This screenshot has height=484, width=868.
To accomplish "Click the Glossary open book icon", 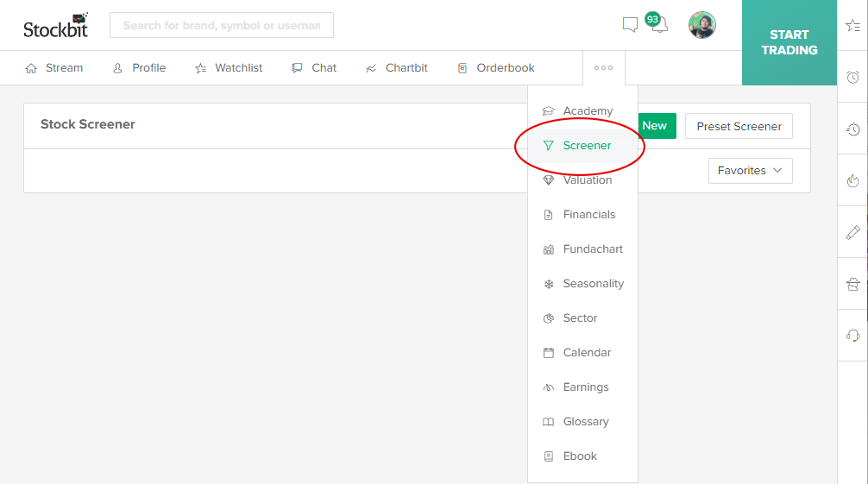I will [x=548, y=422].
